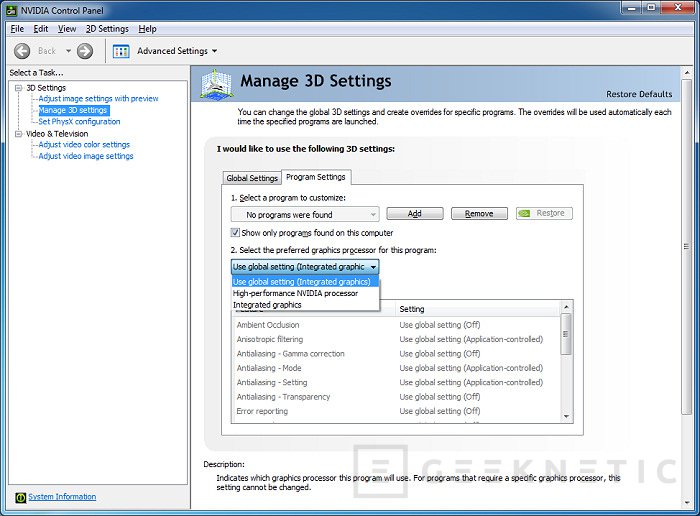Viewport: 700px width, 516px height.
Task: Click the System Information icon
Action: coord(21,497)
